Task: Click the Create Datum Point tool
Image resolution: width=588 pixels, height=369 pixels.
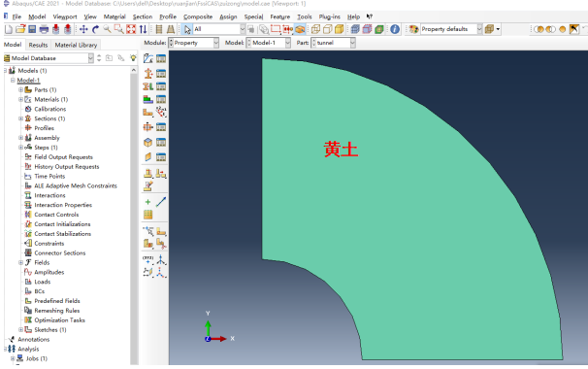Action: click(x=148, y=202)
